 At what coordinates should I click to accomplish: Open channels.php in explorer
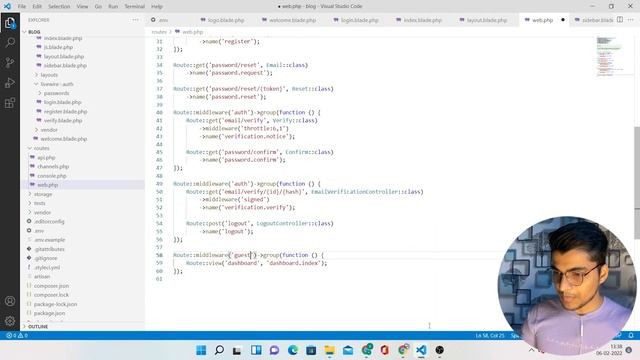point(53,167)
